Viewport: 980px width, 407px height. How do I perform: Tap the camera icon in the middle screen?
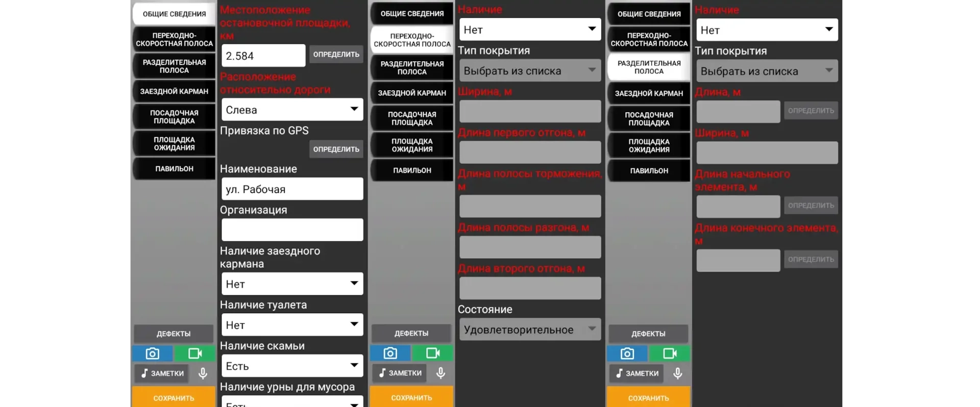(390, 353)
